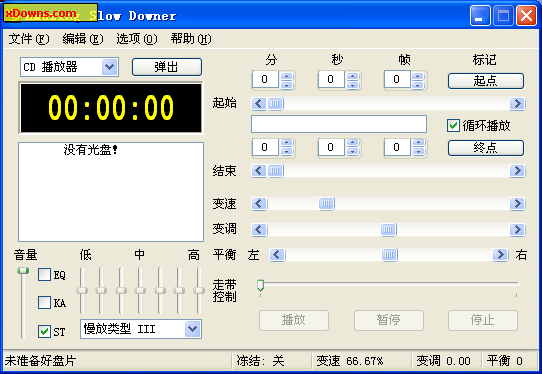The image size is (542, 374).
Task: Expand the 慢放类型 III dropdown
Action: pyautogui.click(x=193, y=329)
